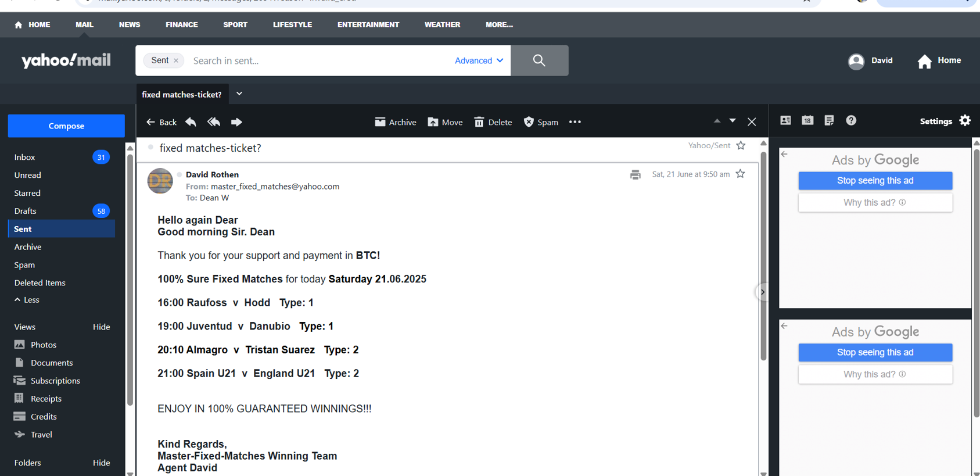Click the search magnifier button

(x=539, y=60)
